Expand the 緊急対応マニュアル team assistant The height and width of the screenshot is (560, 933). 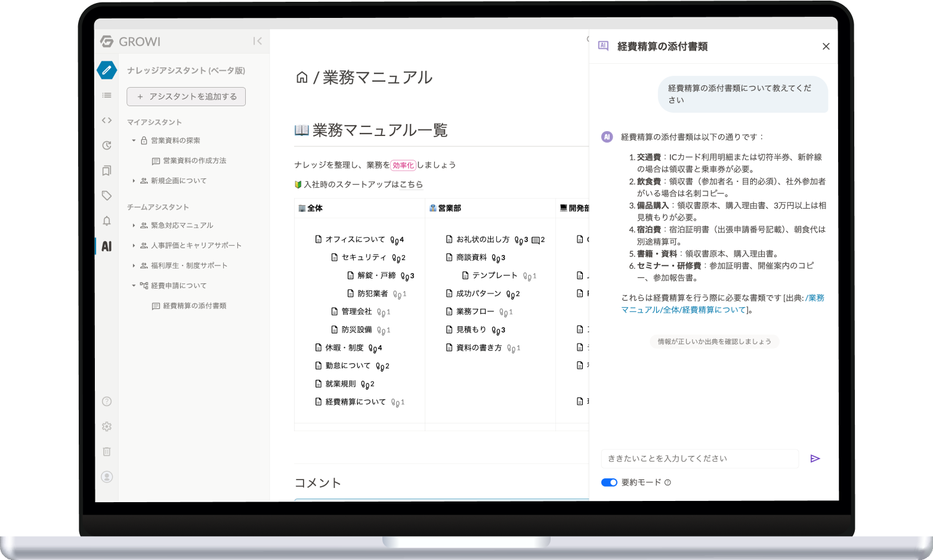coord(134,225)
